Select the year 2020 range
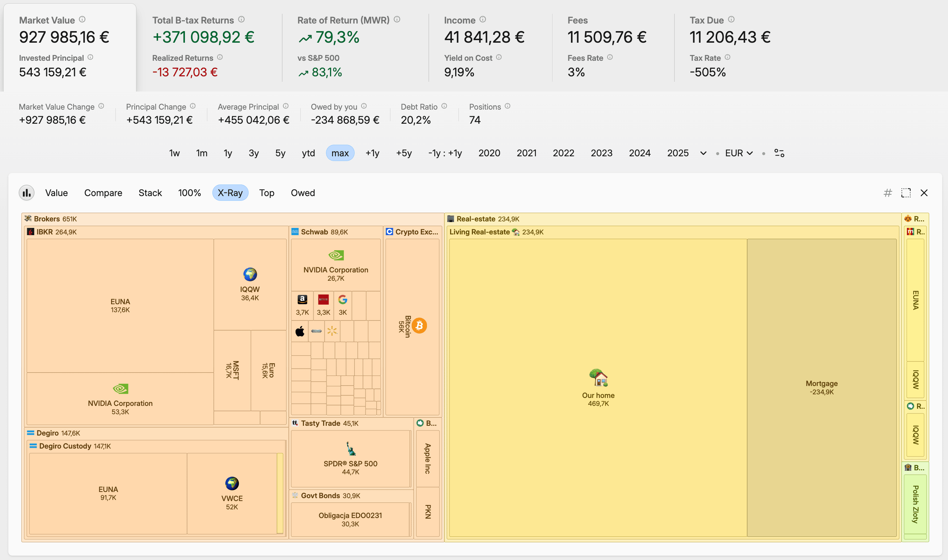 tap(489, 153)
